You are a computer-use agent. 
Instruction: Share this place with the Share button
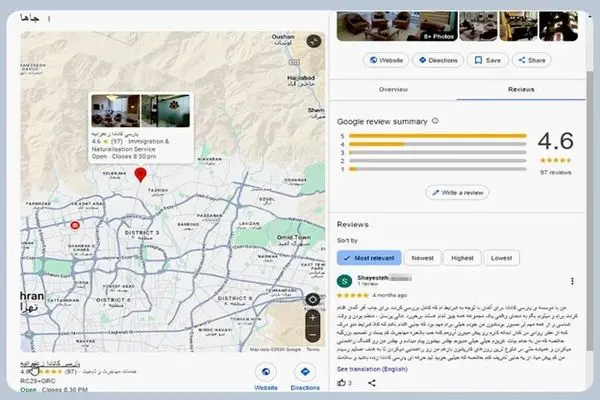click(532, 60)
